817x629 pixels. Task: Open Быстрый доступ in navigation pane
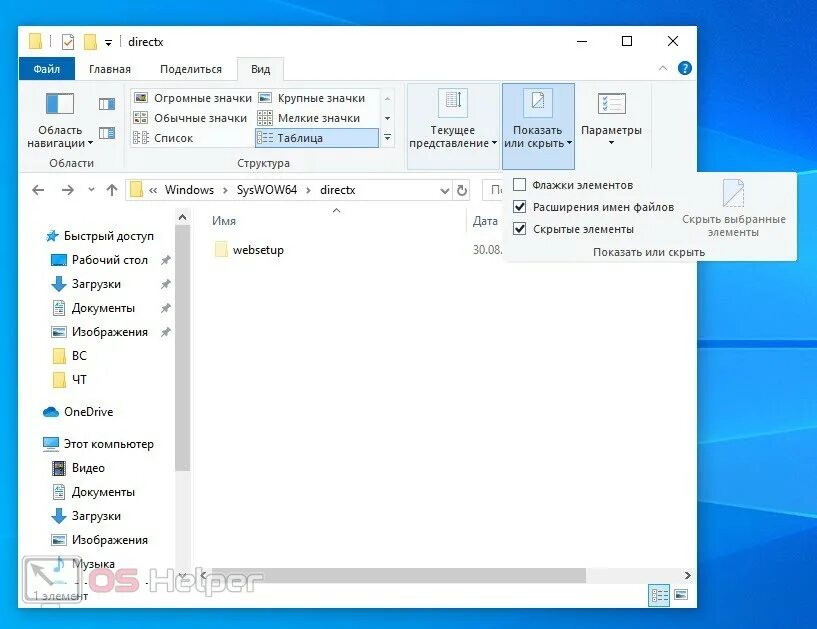click(x=108, y=236)
